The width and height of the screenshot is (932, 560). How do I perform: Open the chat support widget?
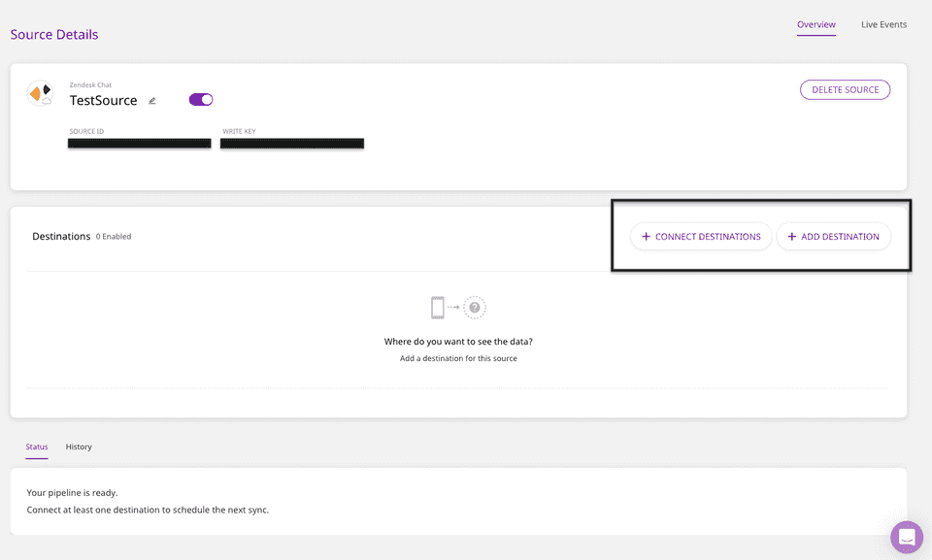907,537
